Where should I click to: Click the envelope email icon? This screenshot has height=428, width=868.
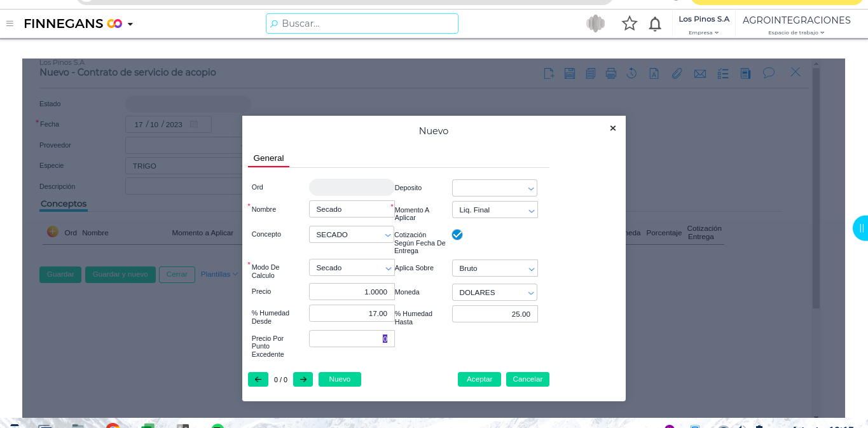pyautogui.click(x=700, y=73)
